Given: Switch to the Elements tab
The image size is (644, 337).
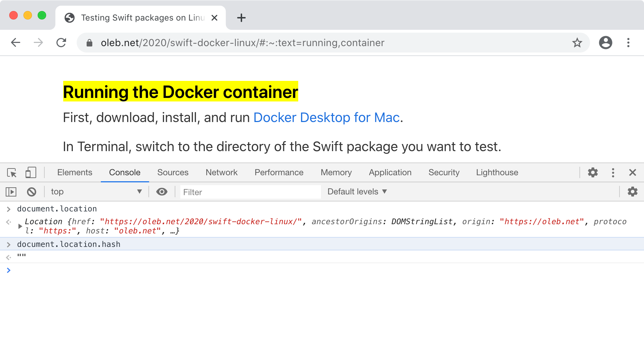Looking at the screenshot, I should tap(75, 173).
